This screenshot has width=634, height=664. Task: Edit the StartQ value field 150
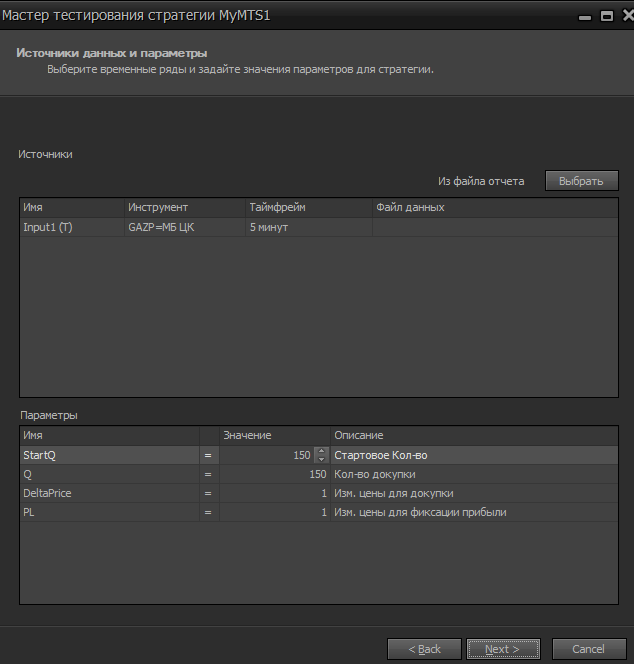[x=267, y=455]
